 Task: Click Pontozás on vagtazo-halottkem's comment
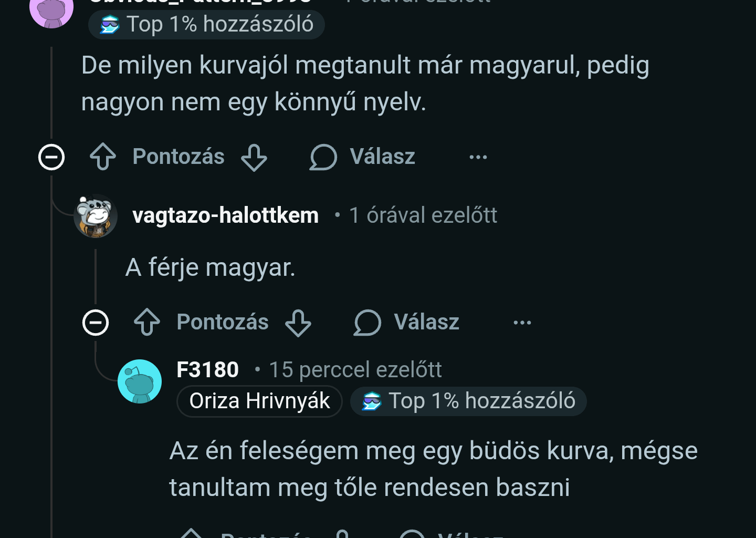coord(223,323)
